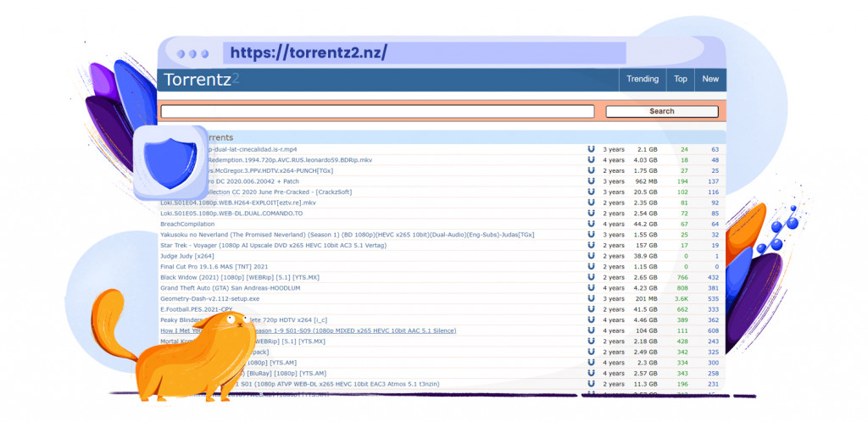Click magnet icon for 2.18 GB Mortal row
This screenshot has height=422, width=868.
pyautogui.click(x=591, y=341)
